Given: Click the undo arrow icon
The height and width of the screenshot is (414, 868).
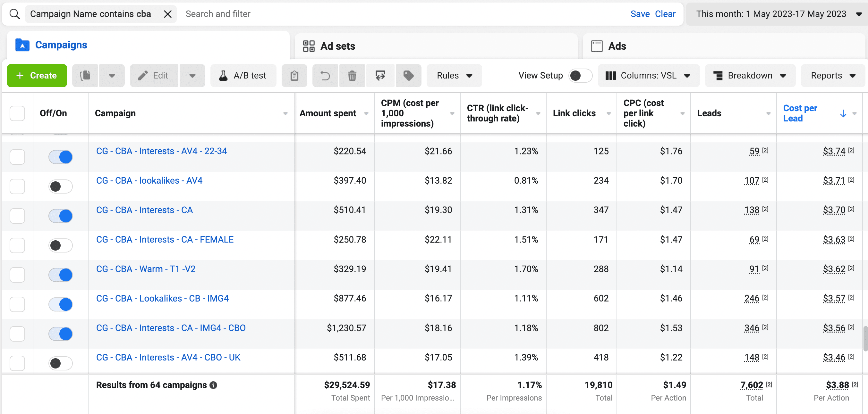Looking at the screenshot, I should pos(325,75).
